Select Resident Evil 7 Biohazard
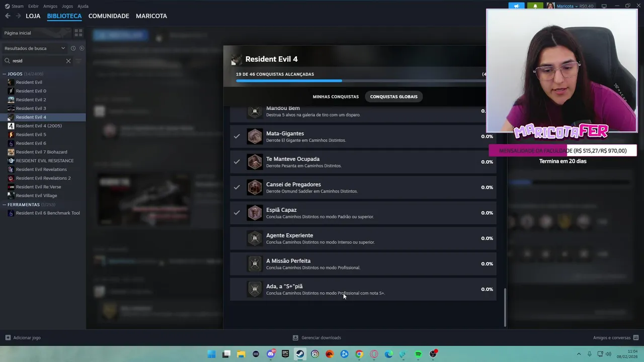This screenshot has width=644, height=362. click(x=43, y=152)
